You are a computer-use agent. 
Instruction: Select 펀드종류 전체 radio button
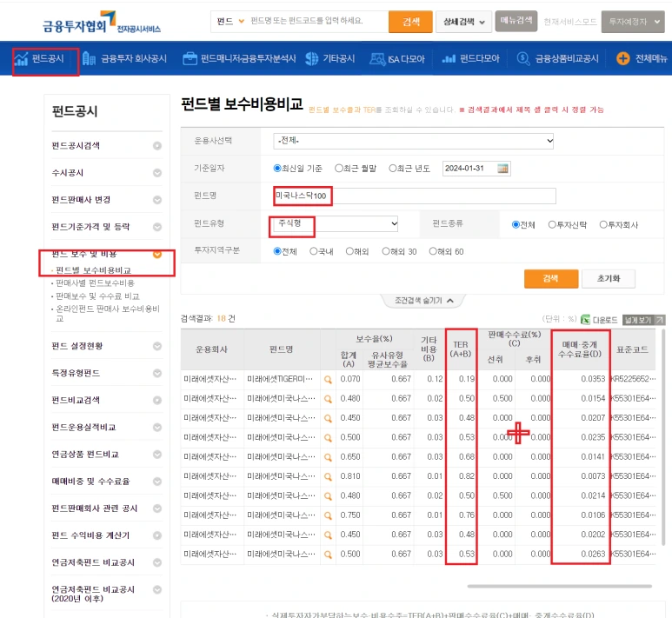tap(516, 224)
